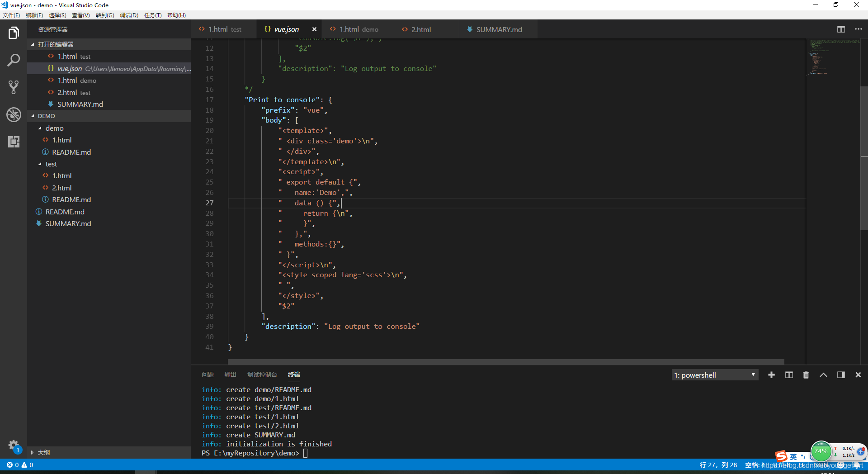This screenshot has width=868, height=474.
Task: Switch to the 输出 panel tab
Action: 231,374
